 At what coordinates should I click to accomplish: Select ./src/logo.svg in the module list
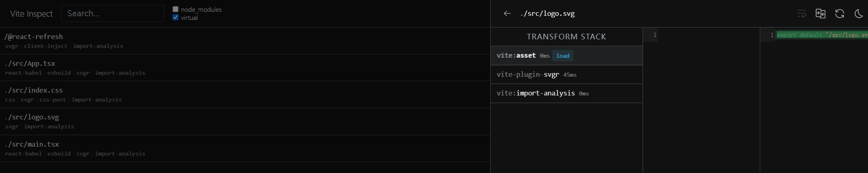click(245, 121)
